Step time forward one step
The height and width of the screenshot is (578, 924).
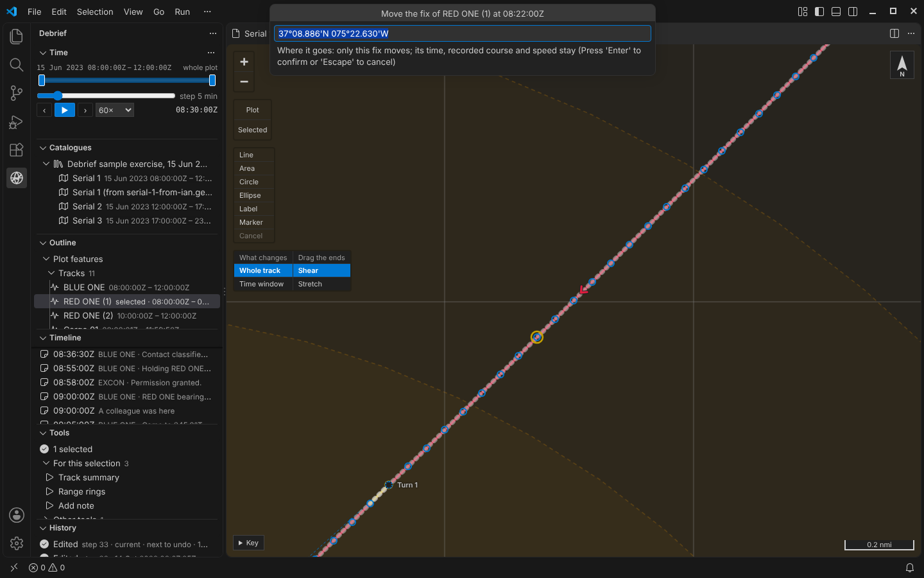pyautogui.click(x=85, y=110)
